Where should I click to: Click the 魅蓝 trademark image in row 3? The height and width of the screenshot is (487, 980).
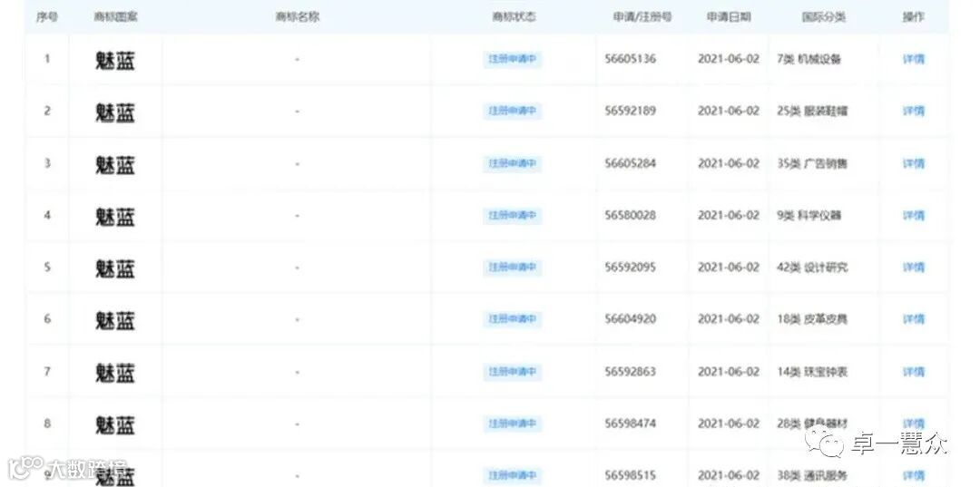pyautogui.click(x=115, y=165)
